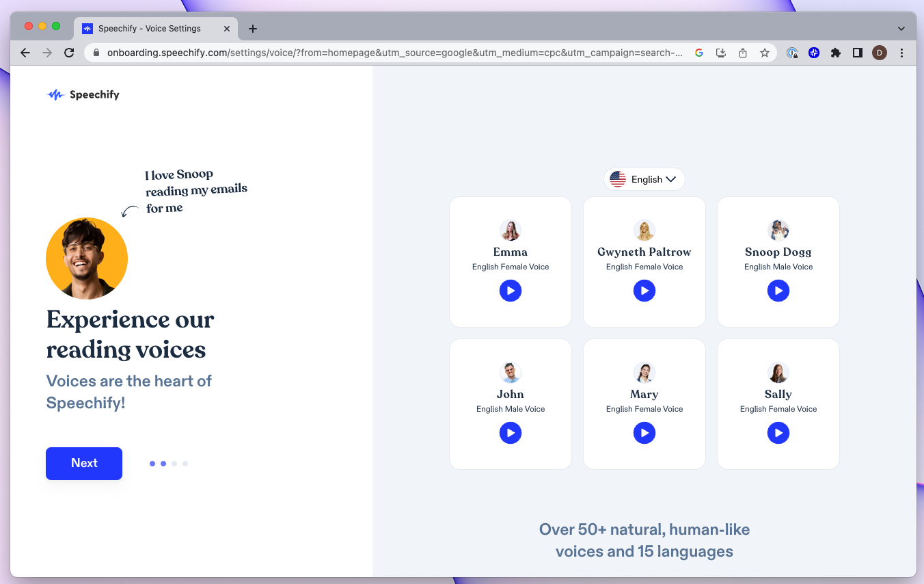
Task: Click the address bar URL
Action: click(x=394, y=53)
